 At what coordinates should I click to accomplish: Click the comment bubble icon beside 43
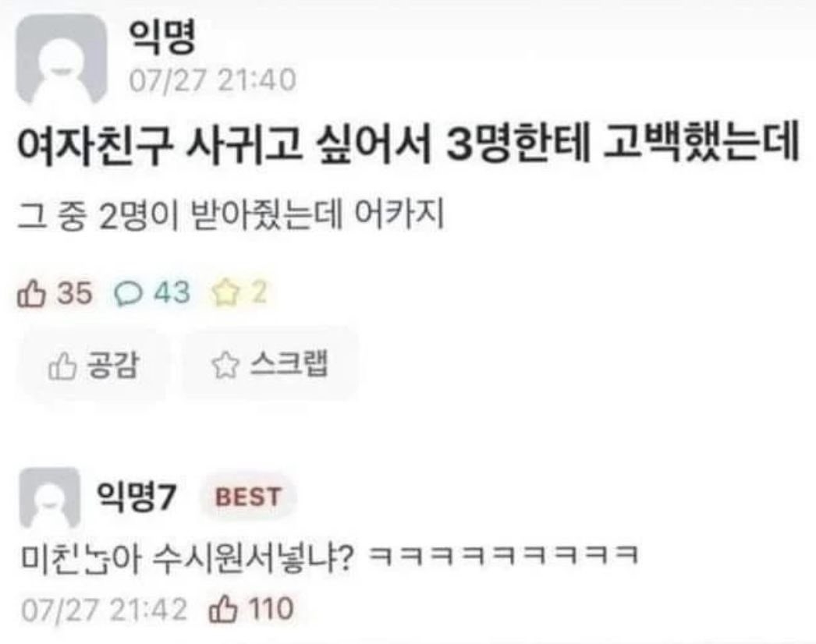[128, 293]
